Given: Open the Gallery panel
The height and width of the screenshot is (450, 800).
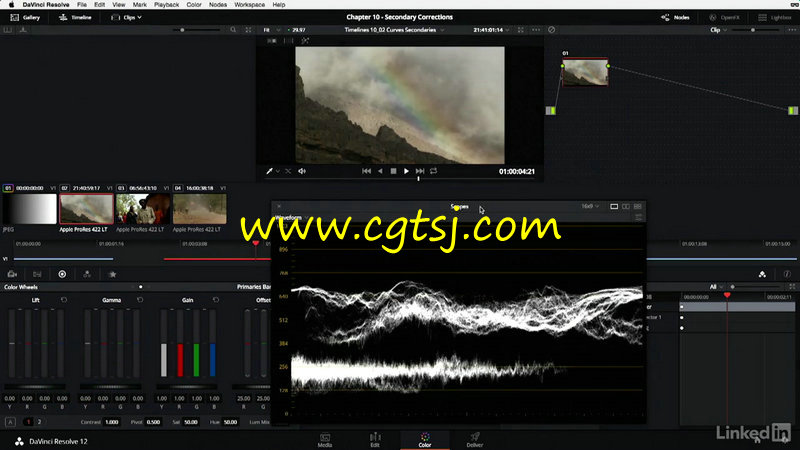Looking at the screenshot, I should tap(25, 17).
